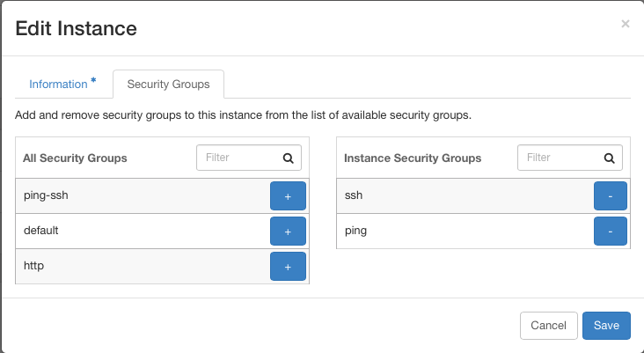Select the http row in available groups
The width and height of the screenshot is (644, 353).
[x=162, y=267]
